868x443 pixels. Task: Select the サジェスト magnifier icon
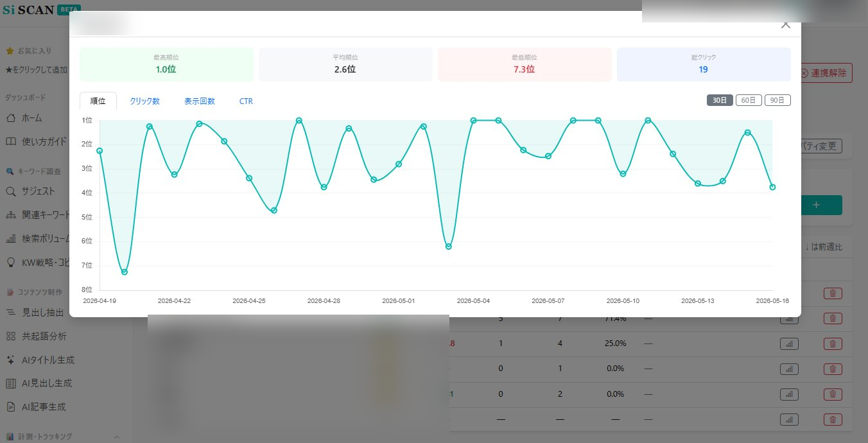(x=11, y=191)
